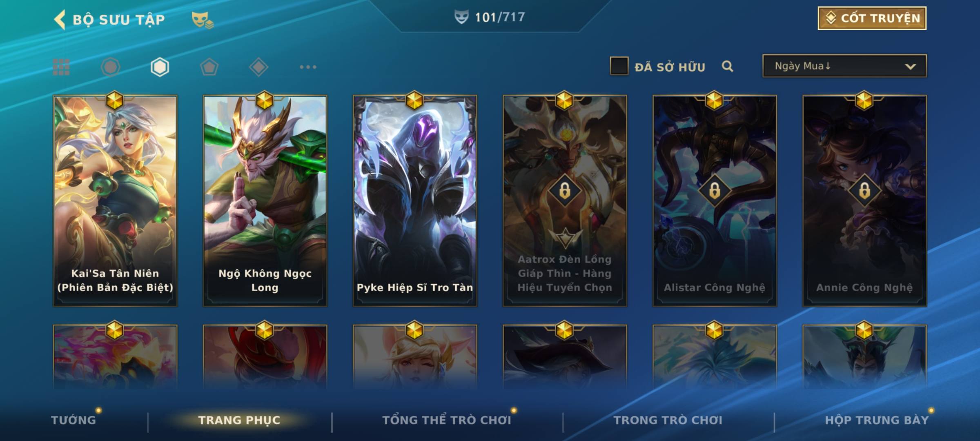Go back using the Bộ Sưu Tập arrow

[x=60, y=20]
